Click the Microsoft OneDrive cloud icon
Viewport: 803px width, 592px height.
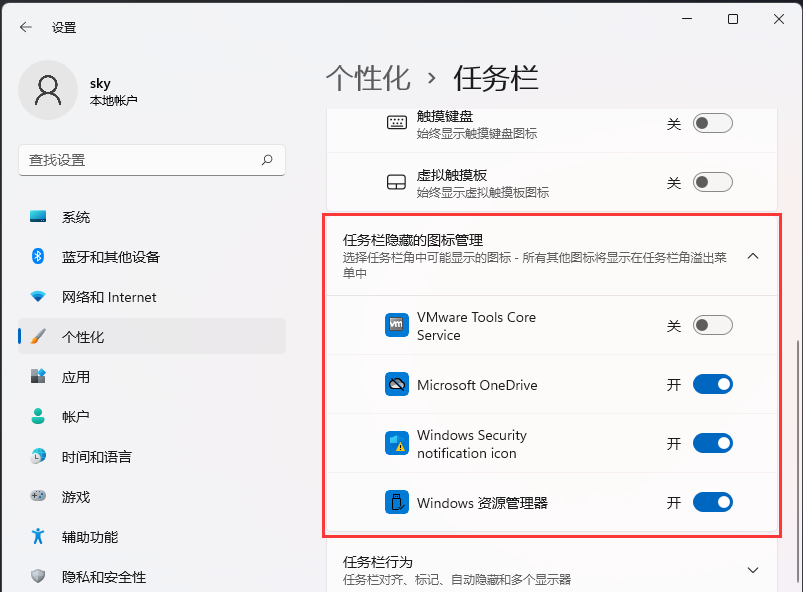pos(396,383)
